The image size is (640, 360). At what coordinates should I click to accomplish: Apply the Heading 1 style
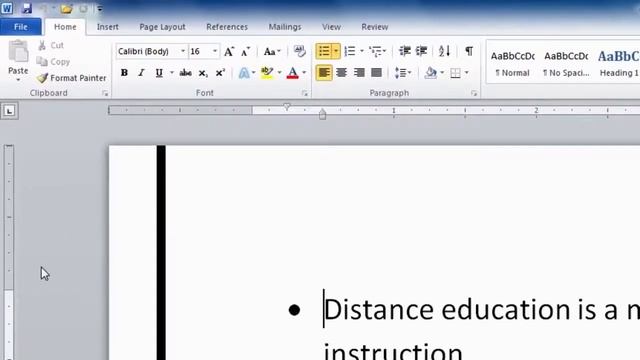618,63
